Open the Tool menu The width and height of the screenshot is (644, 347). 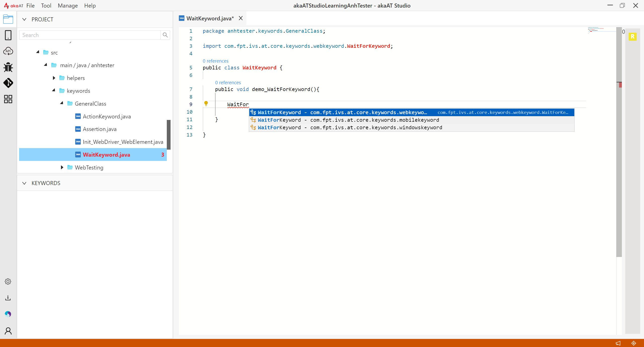pyautogui.click(x=46, y=6)
